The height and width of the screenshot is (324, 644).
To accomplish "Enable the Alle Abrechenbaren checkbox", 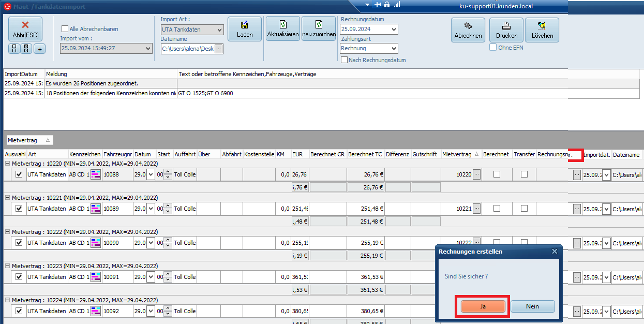I will [65, 29].
